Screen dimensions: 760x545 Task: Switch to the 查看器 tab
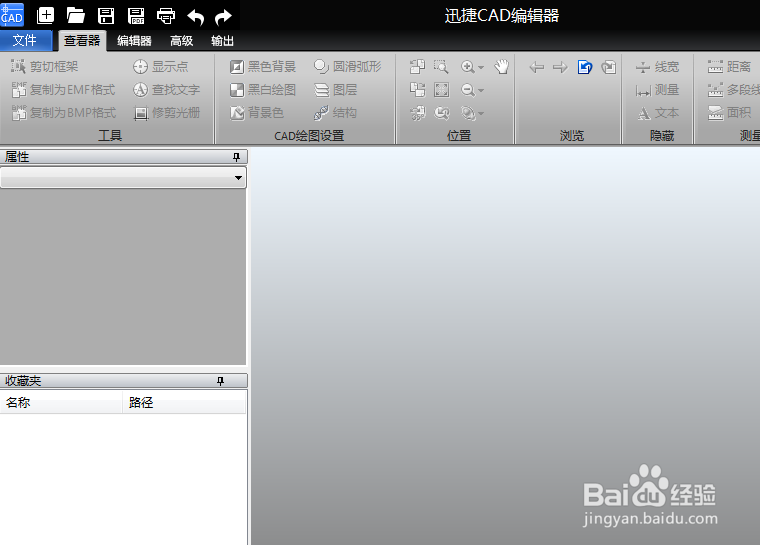pyautogui.click(x=82, y=41)
